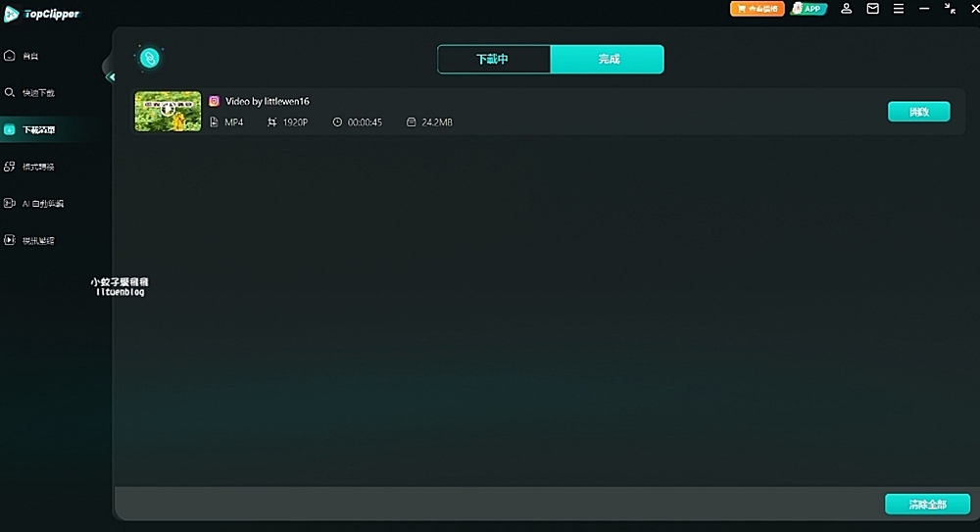Click the title Video by littlewen16

(268, 101)
